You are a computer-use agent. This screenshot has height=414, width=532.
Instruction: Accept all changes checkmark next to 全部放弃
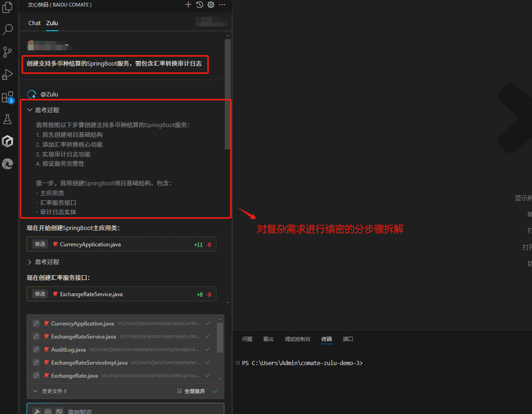(x=215, y=391)
